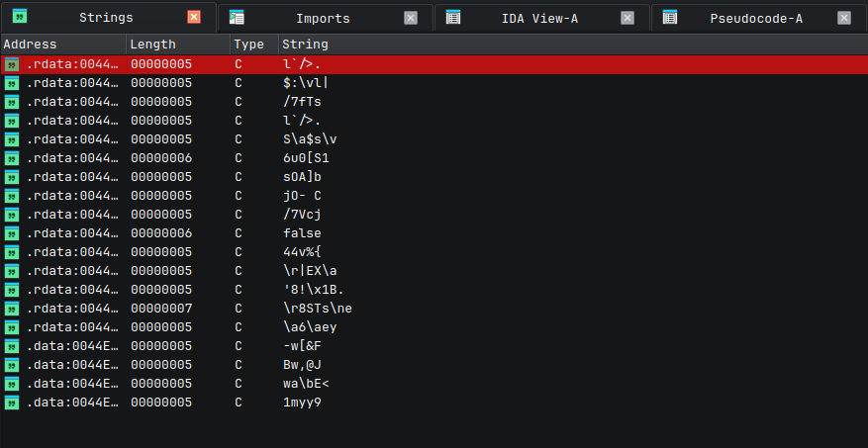
Task: Click the Pseudocode-A tab icon
Action: (x=670, y=17)
